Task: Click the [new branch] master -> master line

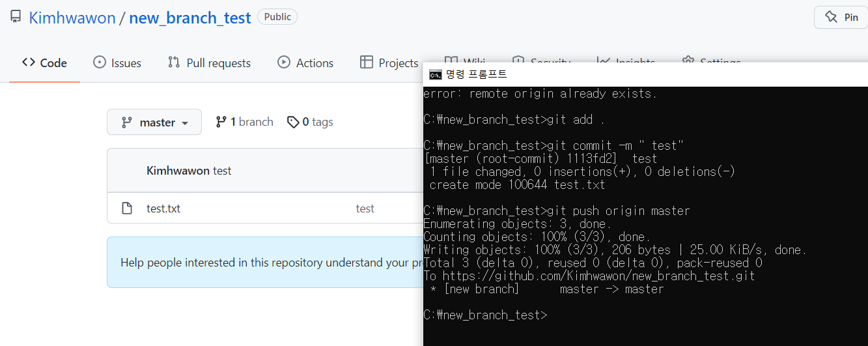Action: coord(547,289)
